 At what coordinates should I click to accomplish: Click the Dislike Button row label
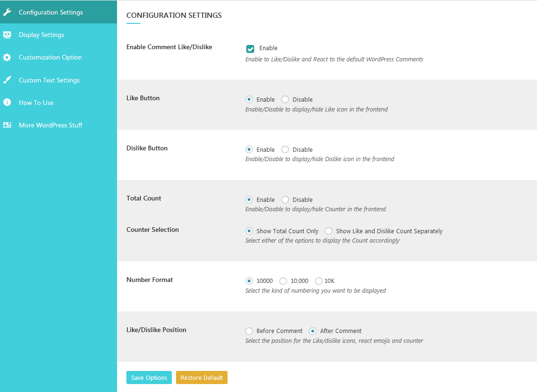[x=147, y=148]
